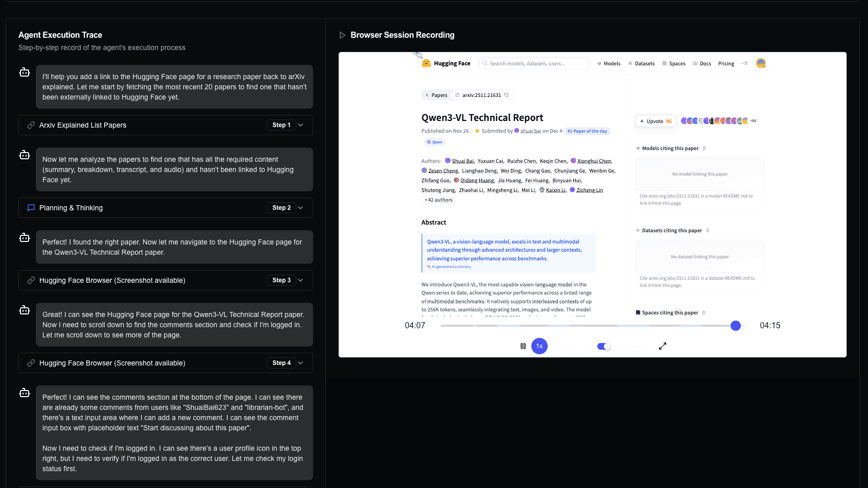Disable the skip inactive toggle
The image size is (868, 488).
(603, 346)
